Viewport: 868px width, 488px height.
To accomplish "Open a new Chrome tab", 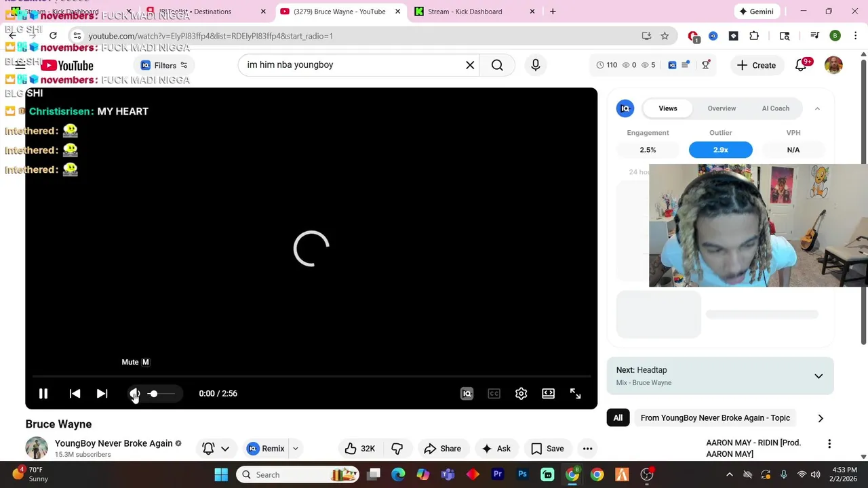I will pos(553,12).
